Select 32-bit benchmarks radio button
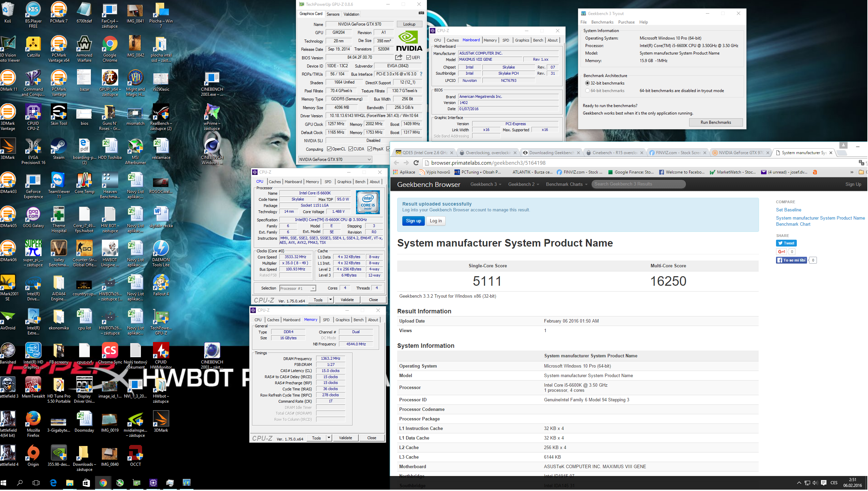The width and height of the screenshot is (868, 491). [x=587, y=83]
